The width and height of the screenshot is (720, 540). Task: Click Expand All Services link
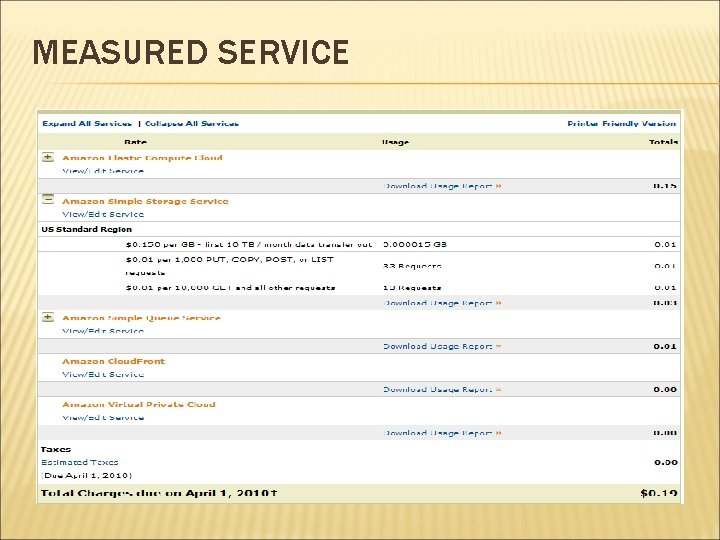[x=87, y=124]
